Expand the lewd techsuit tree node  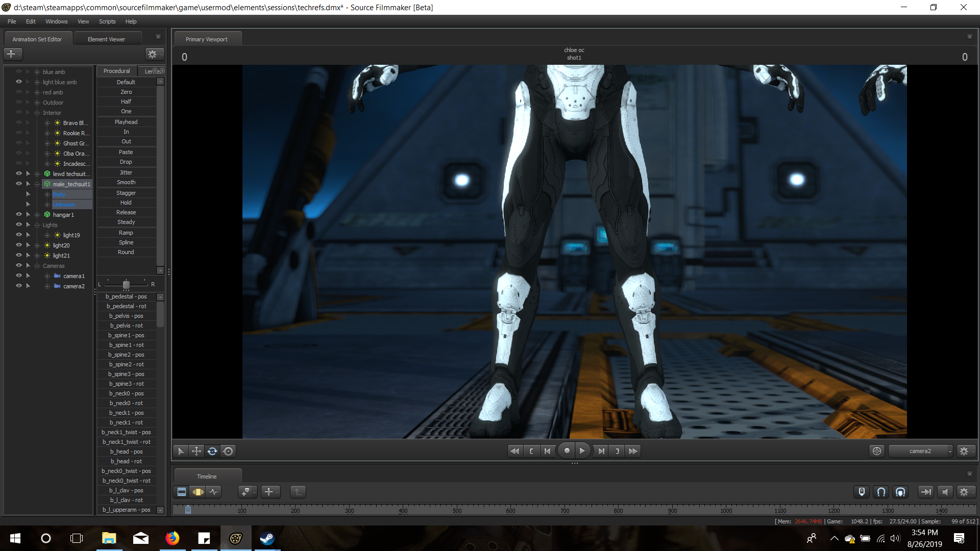coord(37,174)
